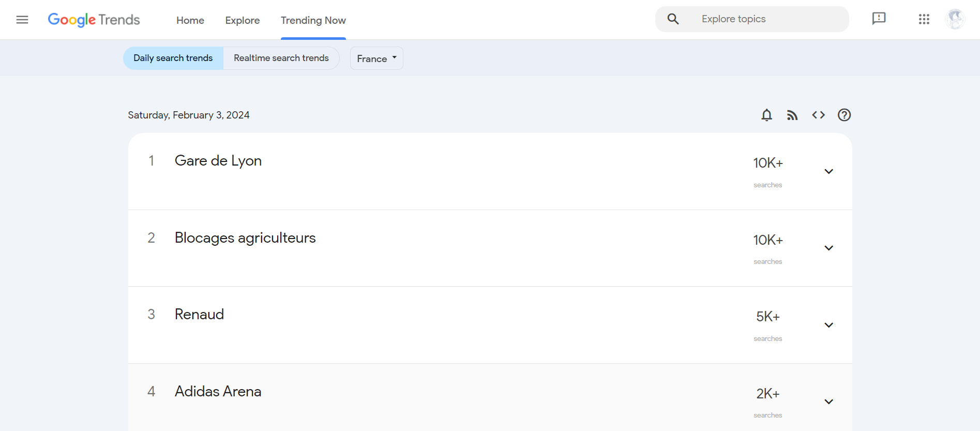980x431 pixels.
Task: Expand the Adidas Arena trend
Action: click(828, 402)
